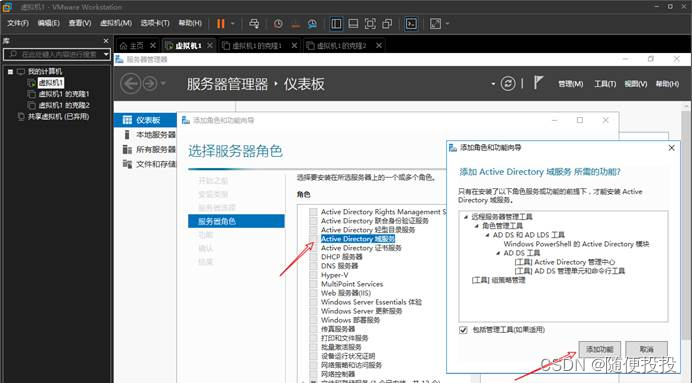Open the notifications flag icon

(x=538, y=83)
